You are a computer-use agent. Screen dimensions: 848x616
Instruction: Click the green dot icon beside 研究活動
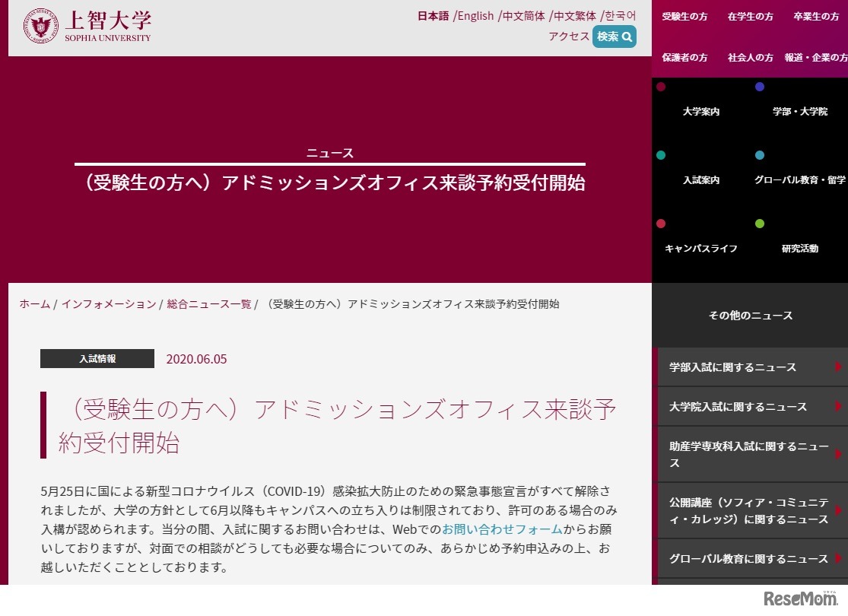[x=759, y=224]
